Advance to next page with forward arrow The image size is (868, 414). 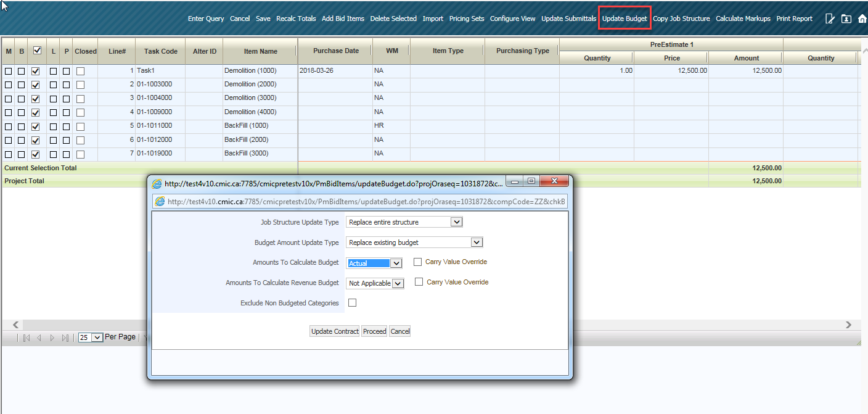tap(52, 337)
